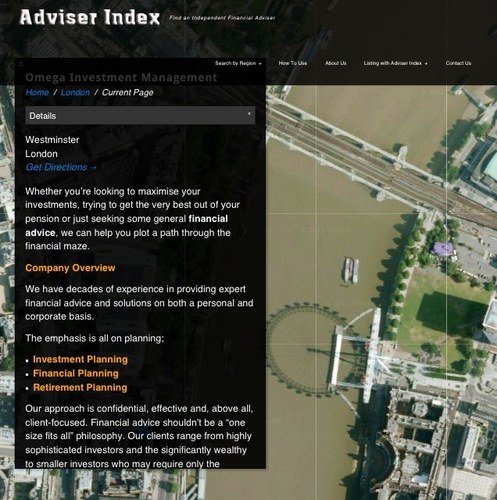Click the Get Directions link
Image resolution: width=497 pixels, height=500 pixels.
(x=61, y=167)
